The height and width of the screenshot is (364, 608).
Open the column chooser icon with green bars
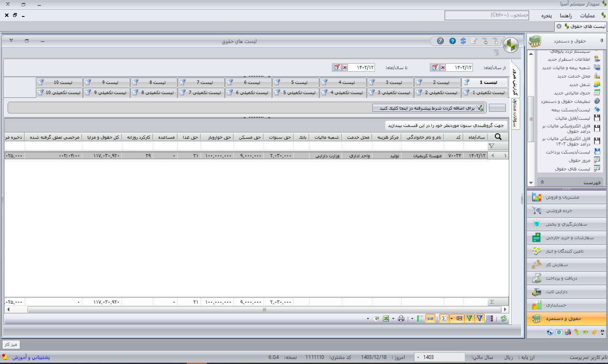(420, 318)
